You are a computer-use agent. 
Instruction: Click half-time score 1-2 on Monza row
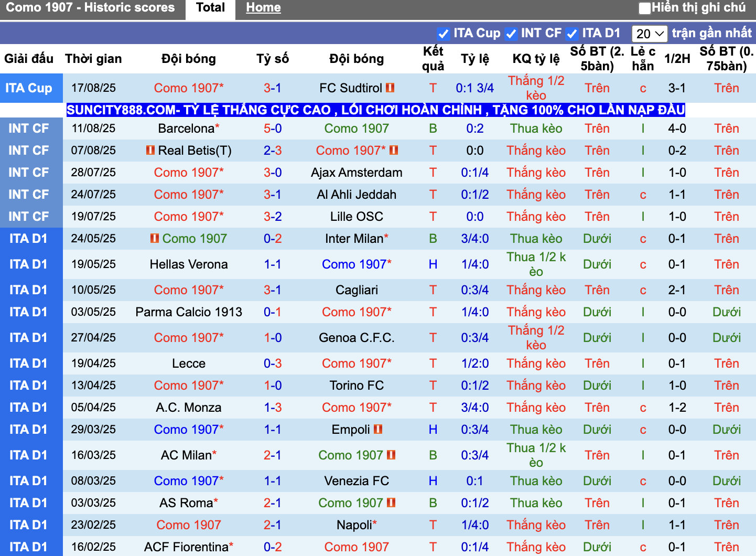point(677,408)
